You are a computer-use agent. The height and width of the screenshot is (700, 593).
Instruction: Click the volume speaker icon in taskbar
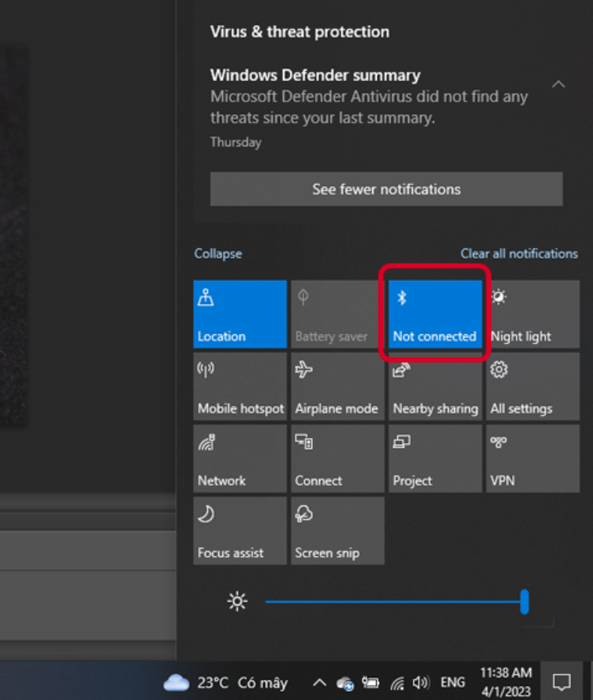pyautogui.click(x=420, y=683)
